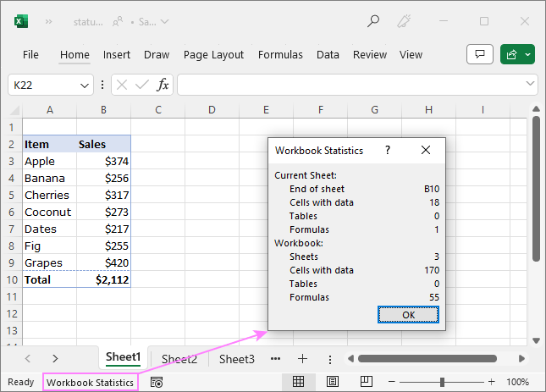Click OK in Workbook Statistics dialog
This screenshot has height=392, width=546.
[408, 314]
